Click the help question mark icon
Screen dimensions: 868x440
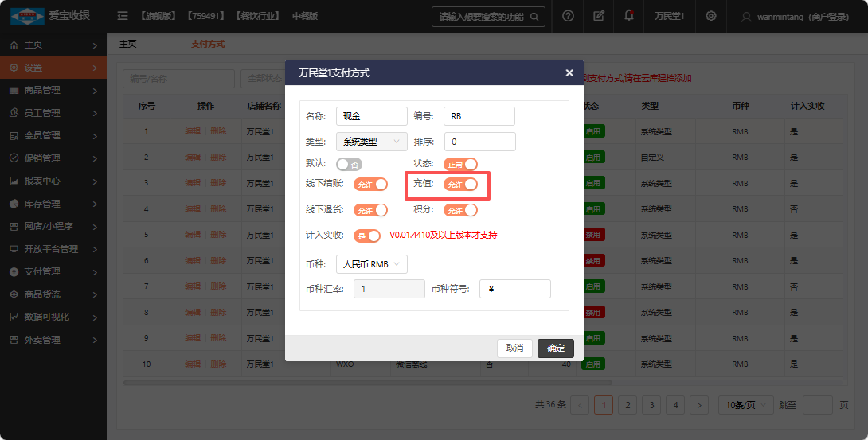tap(568, 16)
